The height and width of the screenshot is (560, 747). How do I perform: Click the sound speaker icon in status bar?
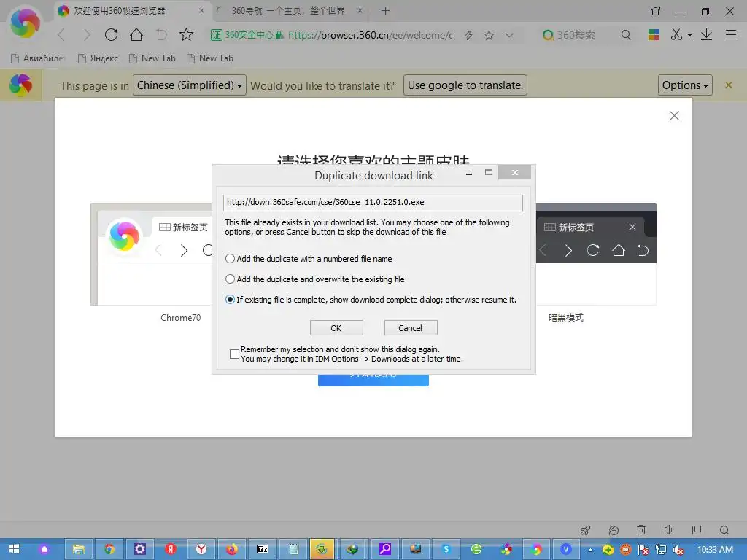click(669, 530)
